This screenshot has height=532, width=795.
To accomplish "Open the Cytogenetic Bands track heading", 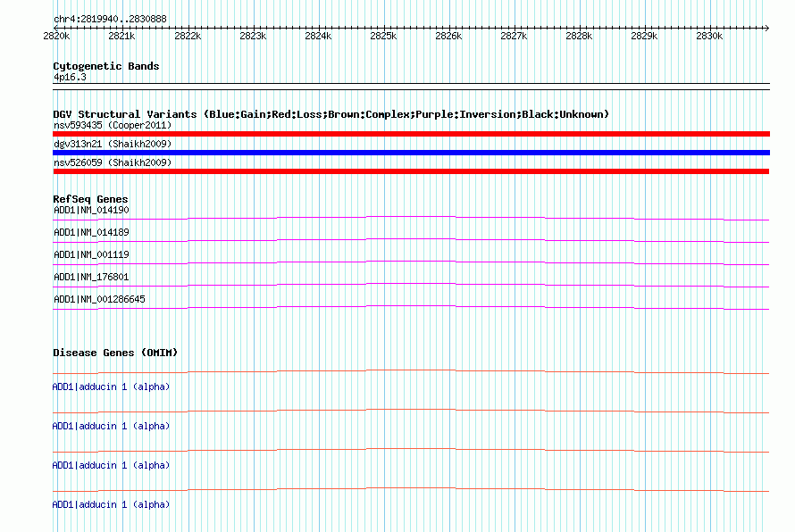I will click(106, 66).
